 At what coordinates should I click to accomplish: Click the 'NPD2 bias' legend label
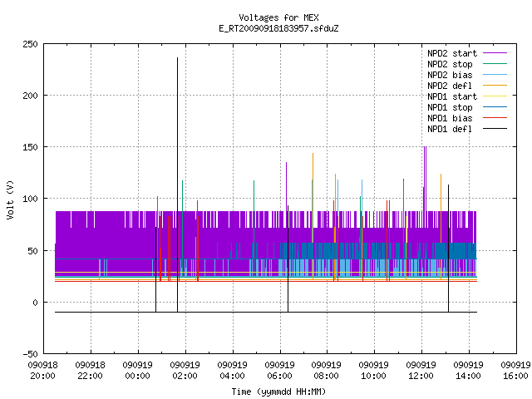tap(450, 75)
